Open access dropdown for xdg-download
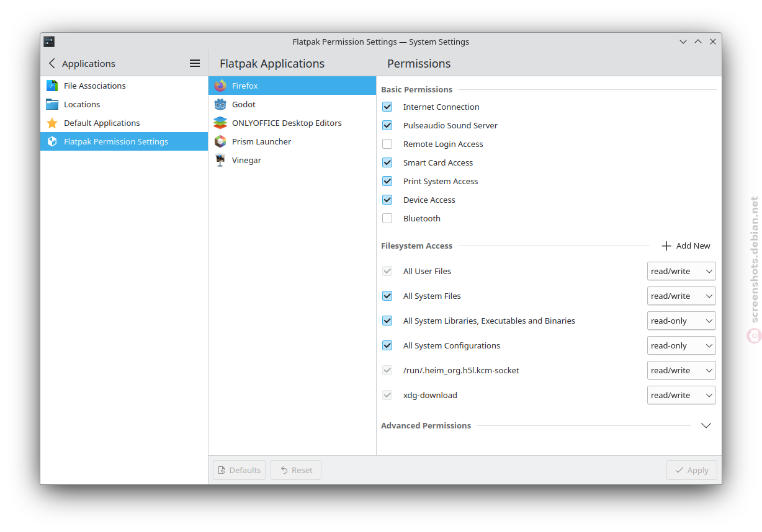 coord(681,395)
